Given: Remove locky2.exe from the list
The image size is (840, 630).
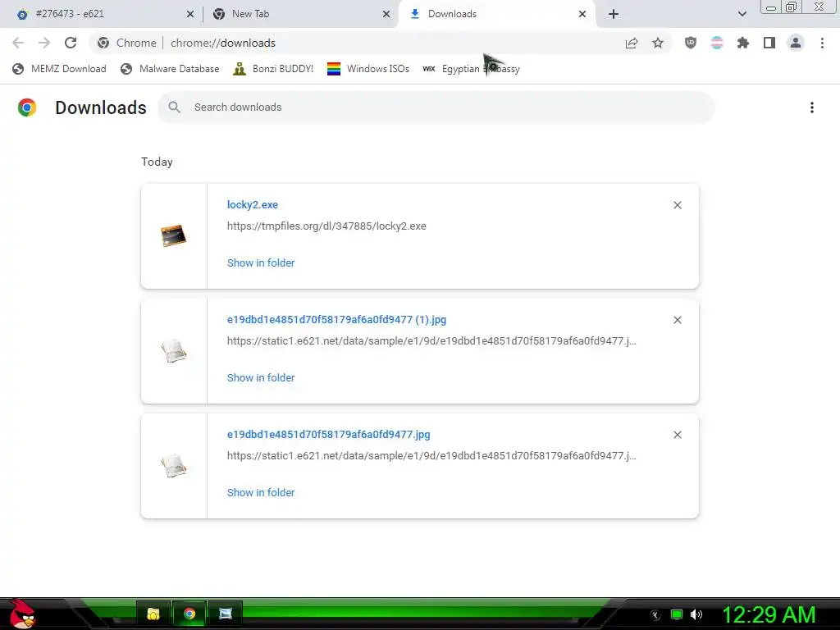Looking at the screenshot, I should pyautogui.click(x=678, y=205).
